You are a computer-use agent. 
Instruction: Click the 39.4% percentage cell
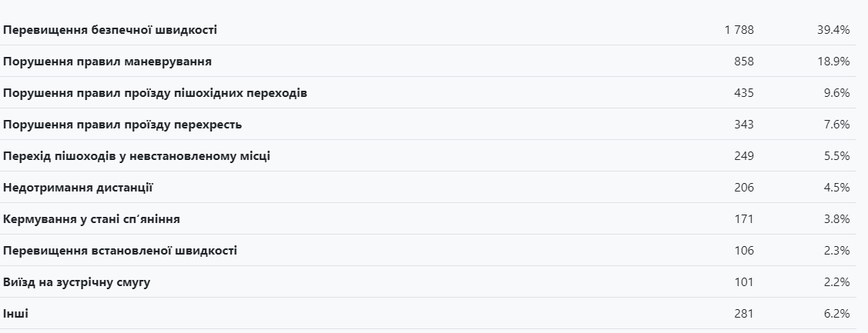[833, 30]
